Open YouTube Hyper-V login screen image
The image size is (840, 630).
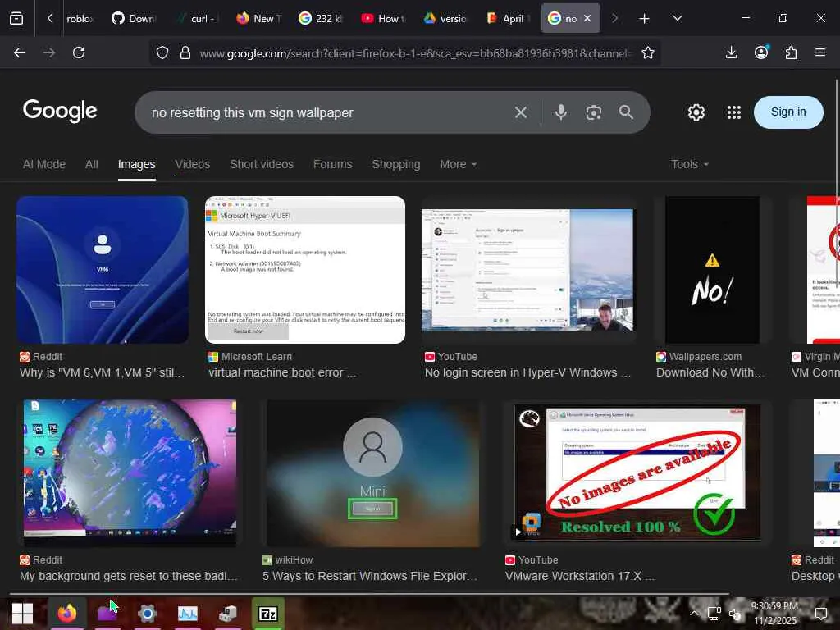pyautogui.click(x=527, y=269)
